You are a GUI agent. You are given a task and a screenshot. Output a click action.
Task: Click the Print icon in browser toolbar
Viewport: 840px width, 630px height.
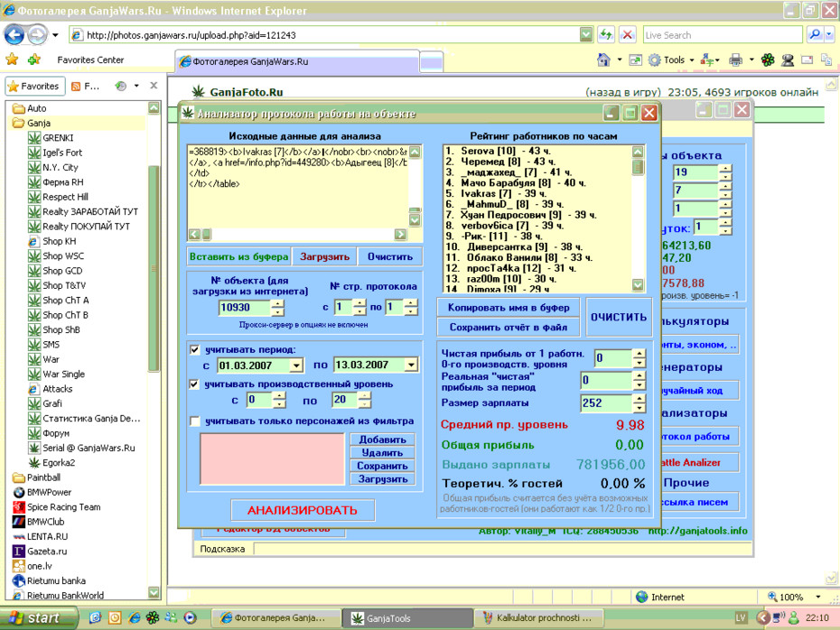point(735,60)
